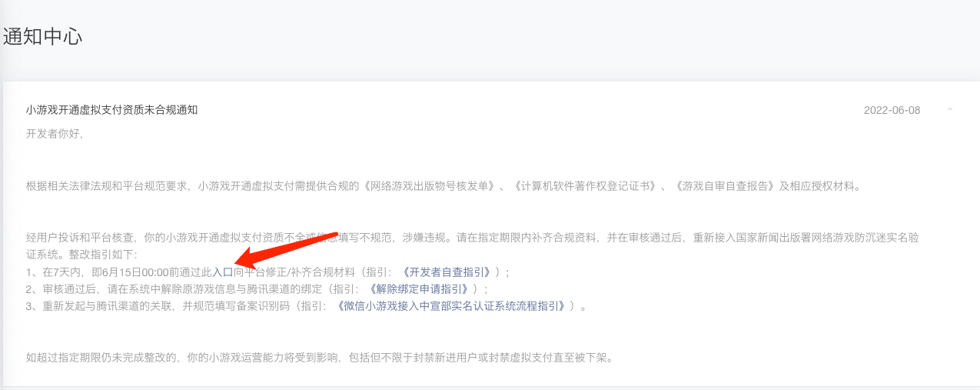Click the 通知中心 page heading
The height and width of the screenshot is (390, 980).
(42, 36)
